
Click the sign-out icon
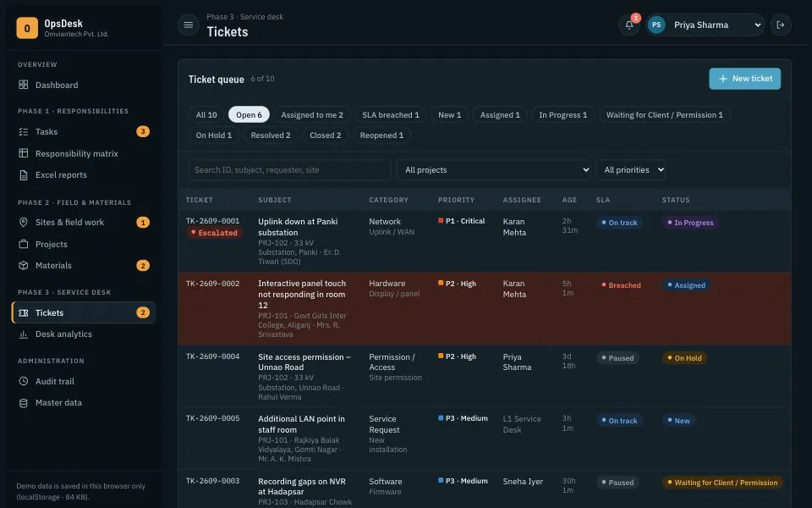[781, 25]
